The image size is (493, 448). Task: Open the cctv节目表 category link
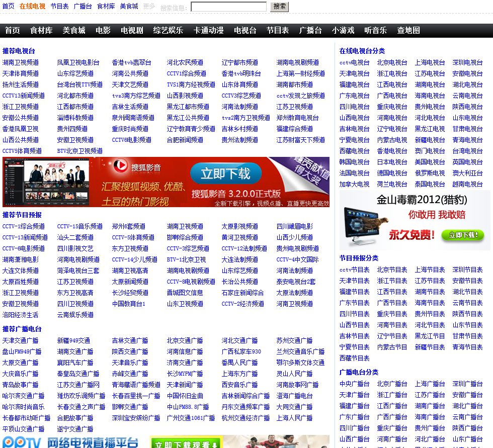click(354, 270)
